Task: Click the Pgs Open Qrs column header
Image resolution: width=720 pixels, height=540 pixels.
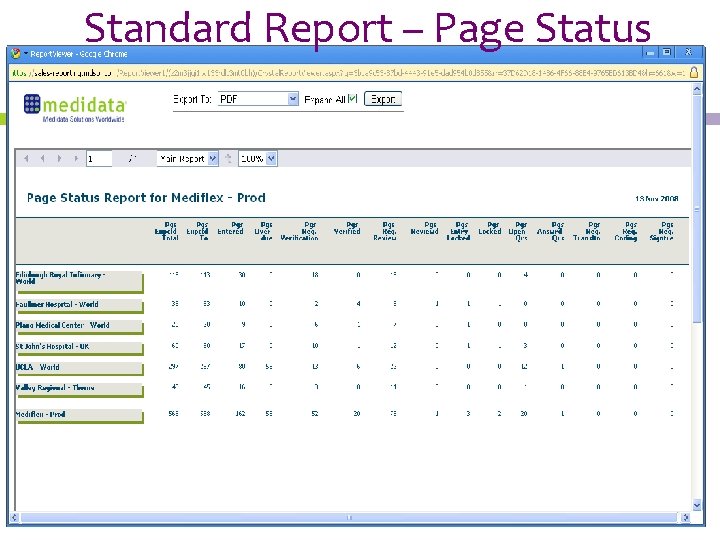Action: click(518, 231)
